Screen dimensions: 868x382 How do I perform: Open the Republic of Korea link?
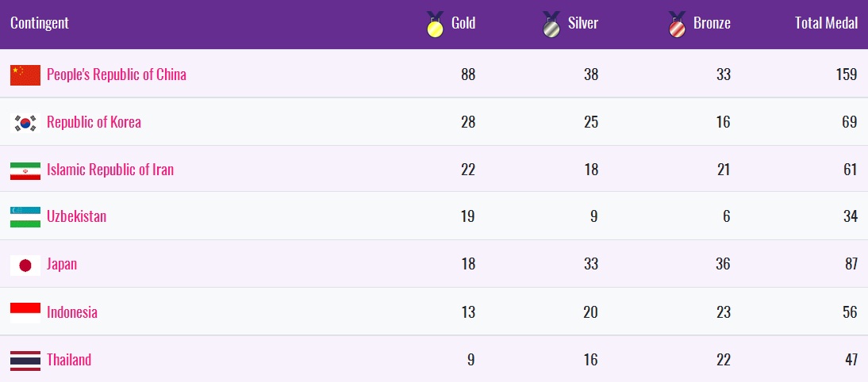(x=94, y=122)
